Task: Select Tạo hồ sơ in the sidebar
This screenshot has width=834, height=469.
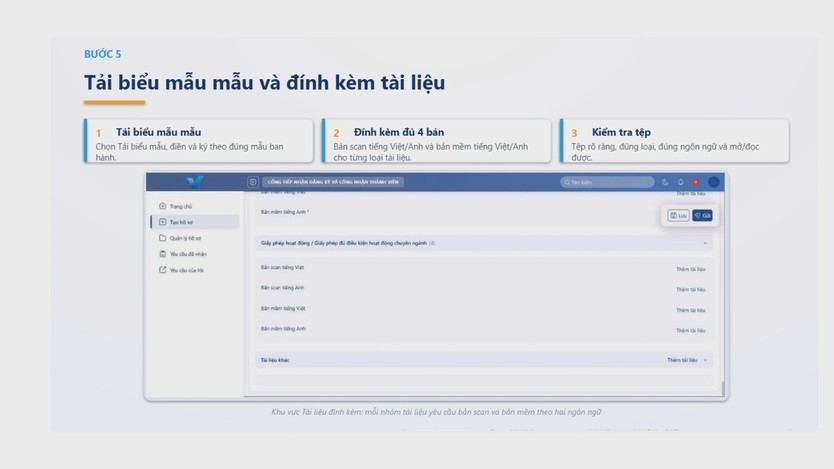Action: click(195, 222)
